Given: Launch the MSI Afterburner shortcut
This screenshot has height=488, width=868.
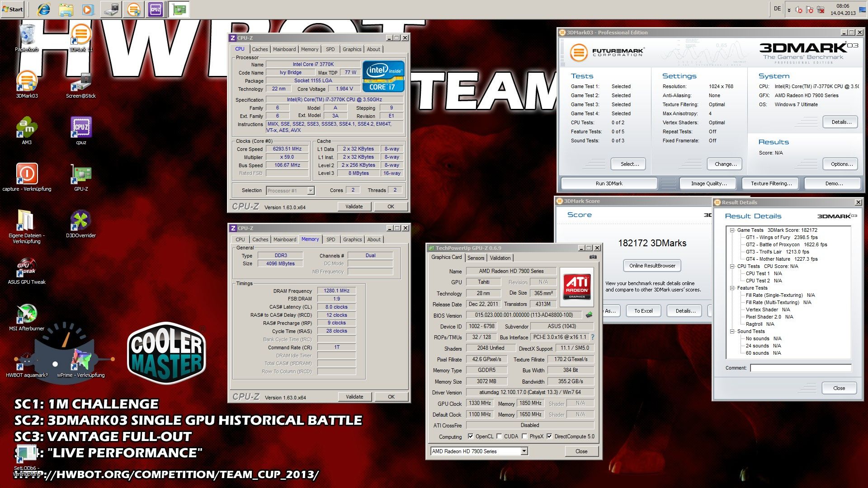Looking at the screenshot, I should coord(27,317).
